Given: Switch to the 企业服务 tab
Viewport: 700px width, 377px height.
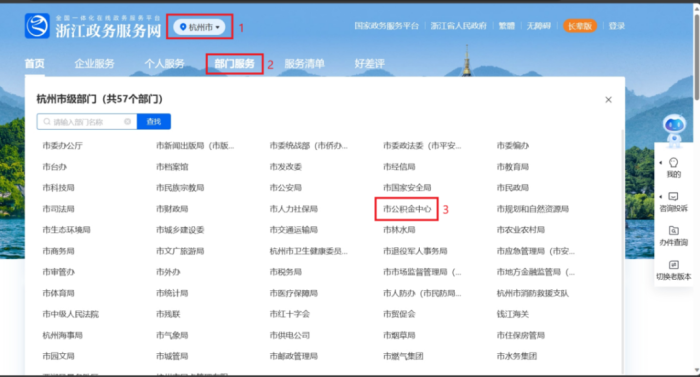Looking at the screenshot, I should pos(94,64).
